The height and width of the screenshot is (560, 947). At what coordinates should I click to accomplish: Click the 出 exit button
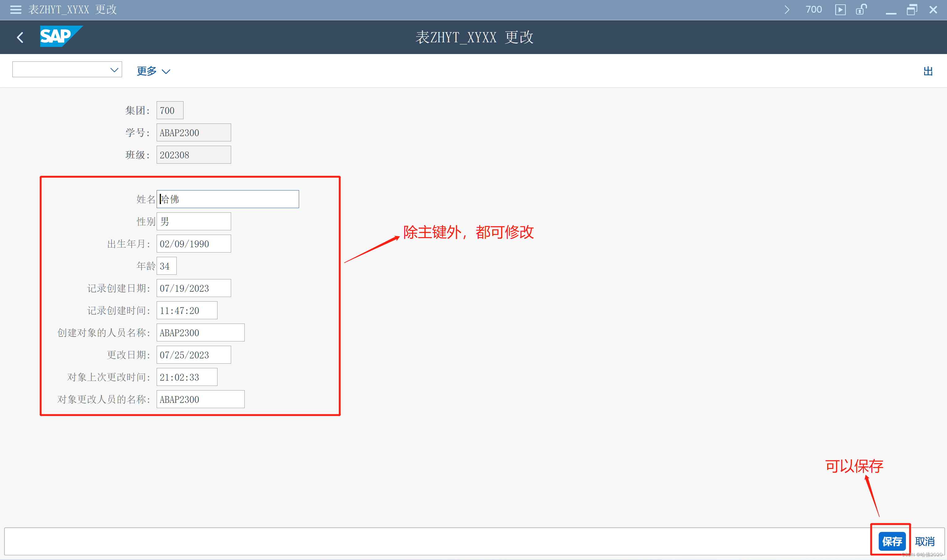click(928, 71)
